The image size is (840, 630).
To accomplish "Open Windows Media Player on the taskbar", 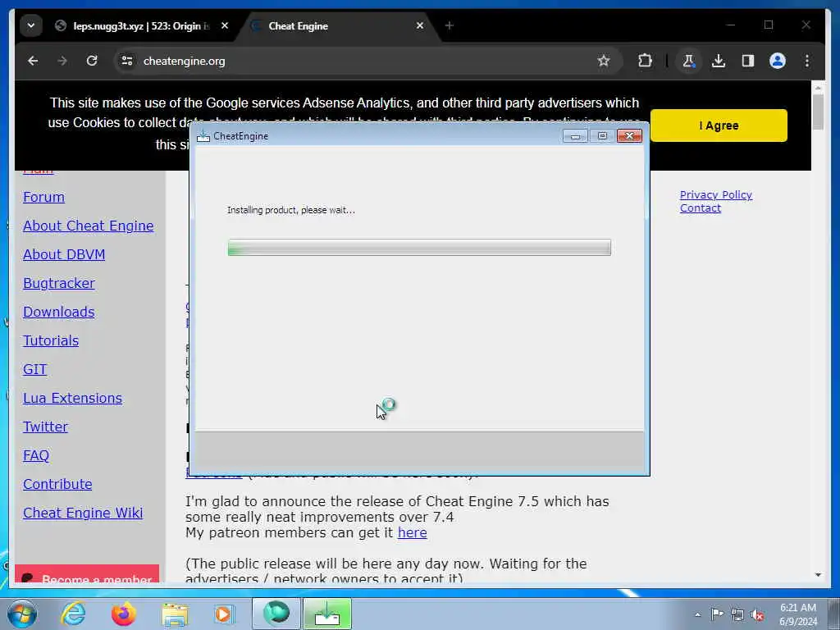I will [224, 614].
